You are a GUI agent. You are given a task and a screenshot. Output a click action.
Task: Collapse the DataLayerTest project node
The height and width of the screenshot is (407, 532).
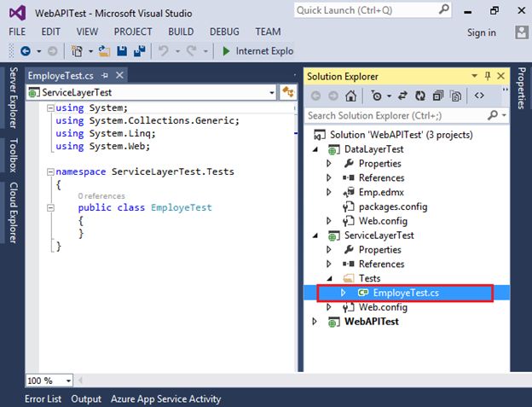click(x=315, y=149)
